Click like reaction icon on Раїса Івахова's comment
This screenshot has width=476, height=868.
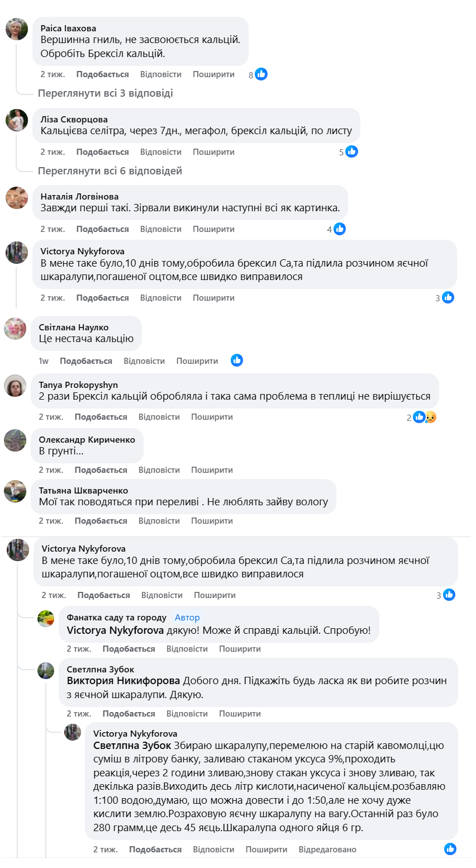point(261,74)
